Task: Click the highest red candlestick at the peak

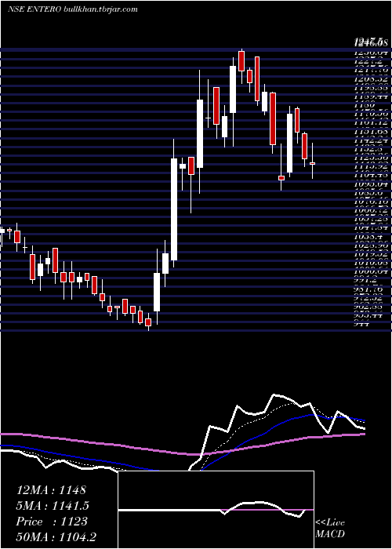Action: [241, 61]
